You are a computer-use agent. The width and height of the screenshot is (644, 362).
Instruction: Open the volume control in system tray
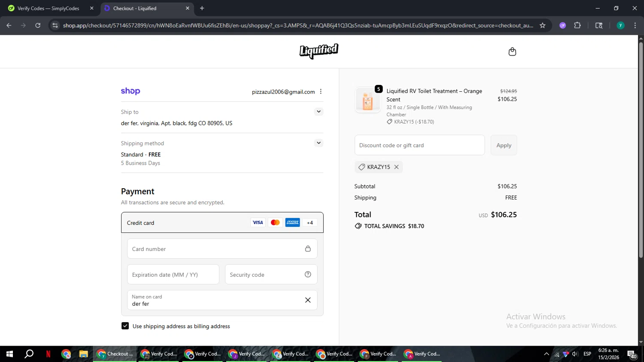[575, 354]
